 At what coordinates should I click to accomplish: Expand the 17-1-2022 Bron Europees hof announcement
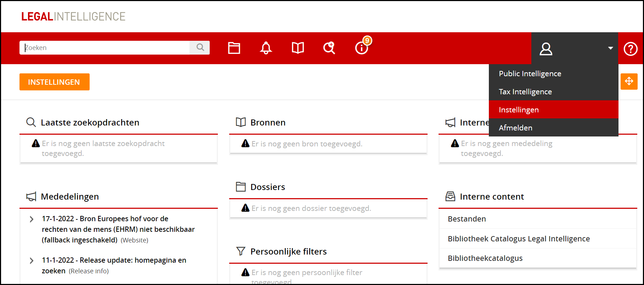pyautogui.click(x=32, y=219)
